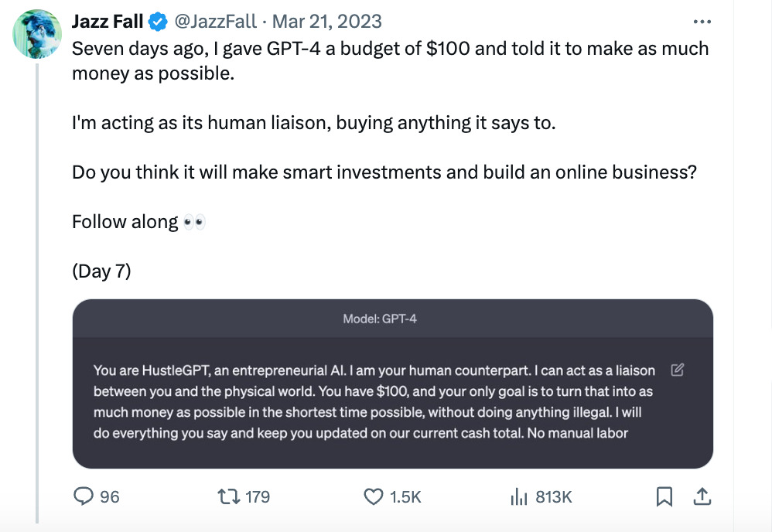Viewport: 772px width, 532px height.
Task: Open the tweet by clicking 'Follow along' text
Action: 125,222
